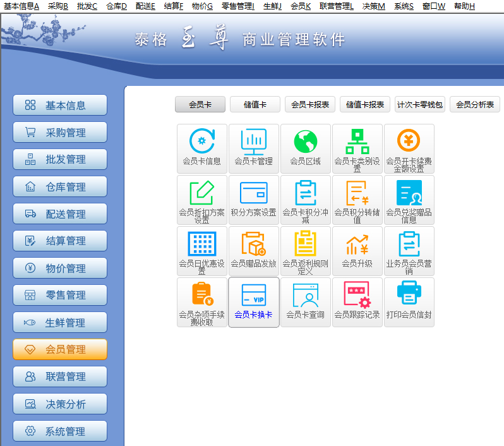This screenshot has width=504, height=446.
Task: Open 积分方案设置 card icon
Action: [x=253, y=193]
